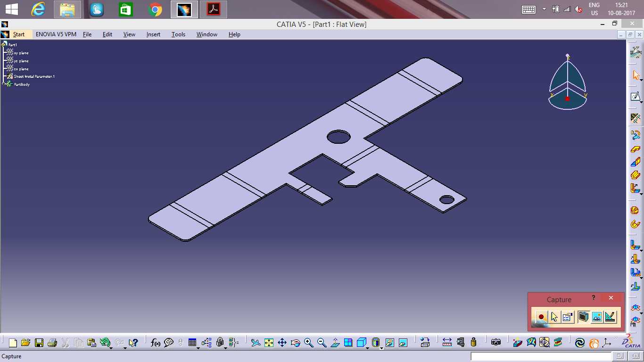
Task: Open Internet Explorer from the taskbar
Action: 38,9
